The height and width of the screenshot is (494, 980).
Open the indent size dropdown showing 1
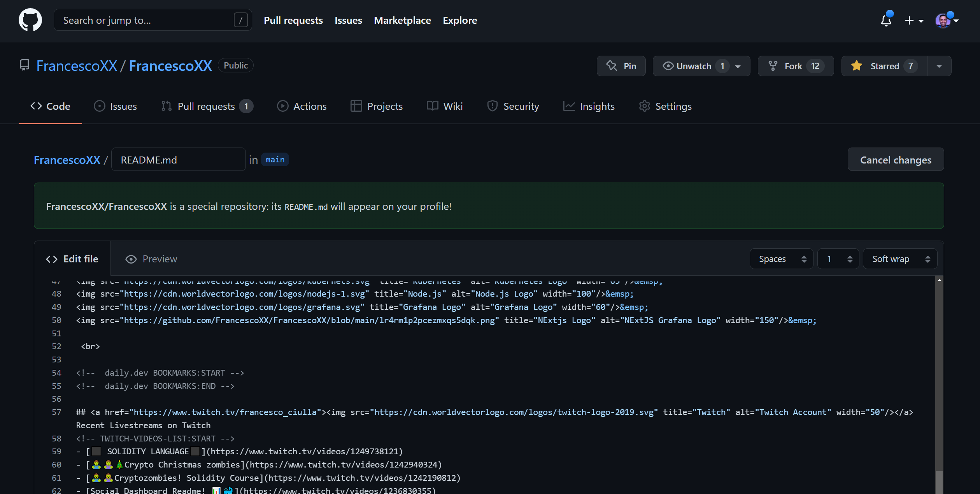(838, 259)
